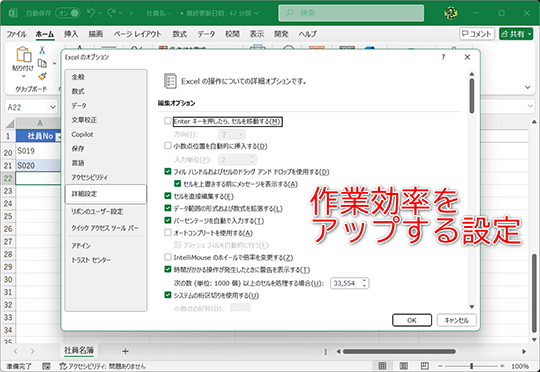Click the search box in title bar
The height and width of the screenshot is (372, 540).
coord(351,13)
